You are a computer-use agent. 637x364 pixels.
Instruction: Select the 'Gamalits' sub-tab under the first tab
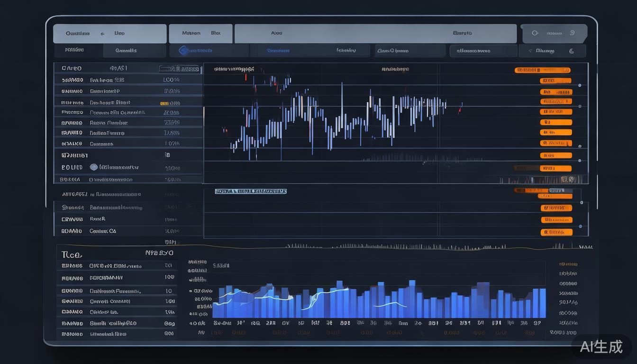click(126, 51)
